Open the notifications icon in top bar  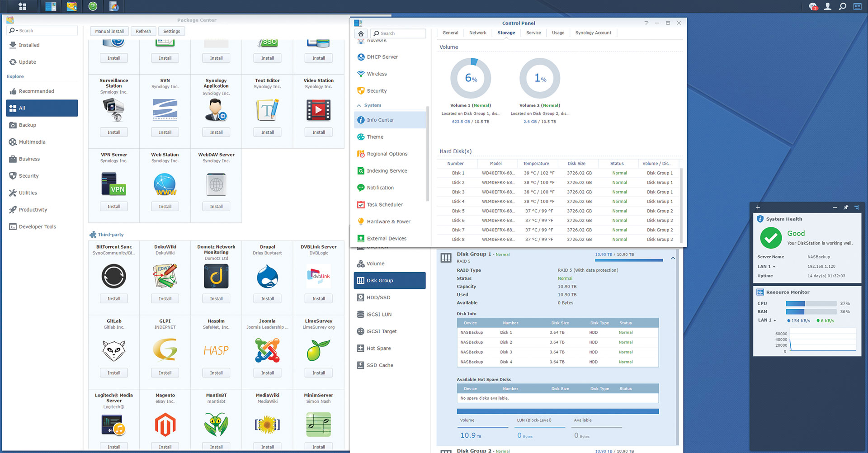pyautogui.click(x=813, y=6)
